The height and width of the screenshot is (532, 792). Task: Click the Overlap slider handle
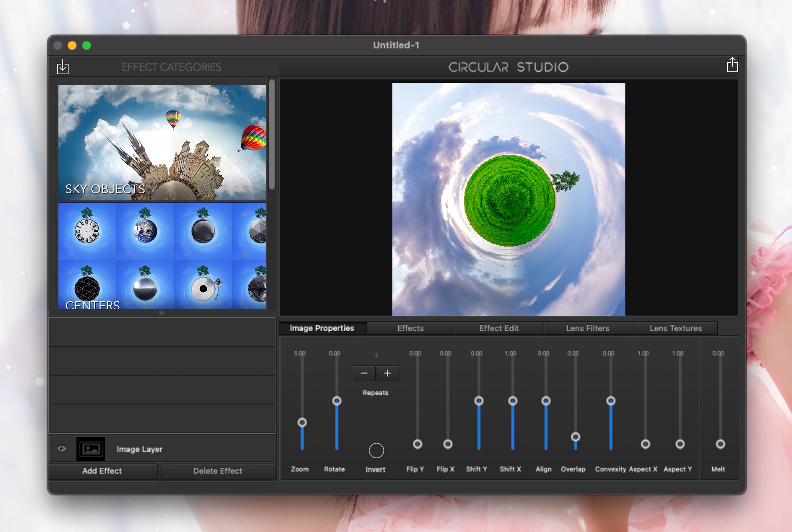(576, 436)
